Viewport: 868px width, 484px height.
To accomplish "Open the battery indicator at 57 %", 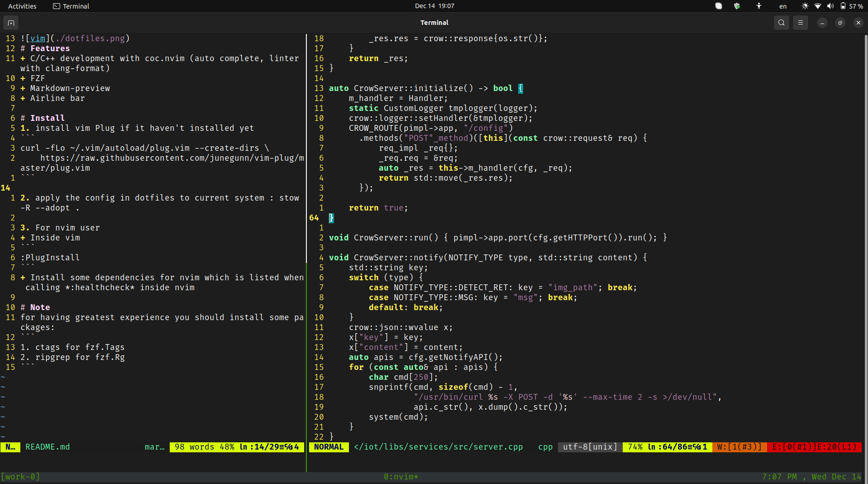I will point(851,6).
